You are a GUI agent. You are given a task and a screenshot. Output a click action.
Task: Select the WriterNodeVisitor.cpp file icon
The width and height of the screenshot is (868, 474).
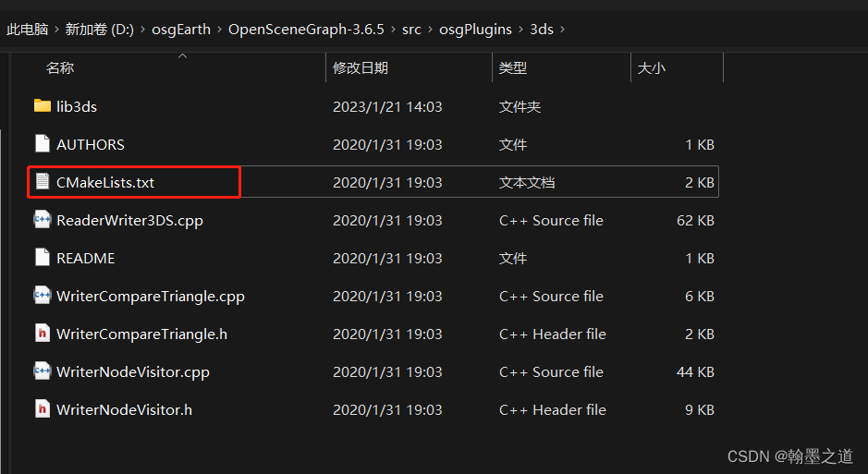(43, 371)
